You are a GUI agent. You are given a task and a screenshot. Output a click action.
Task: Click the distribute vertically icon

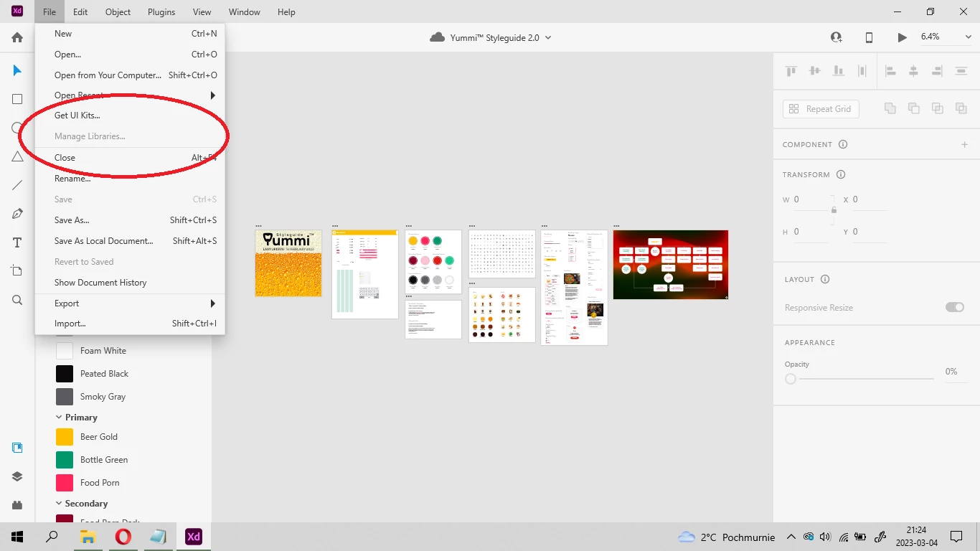[x=961, y=70]
